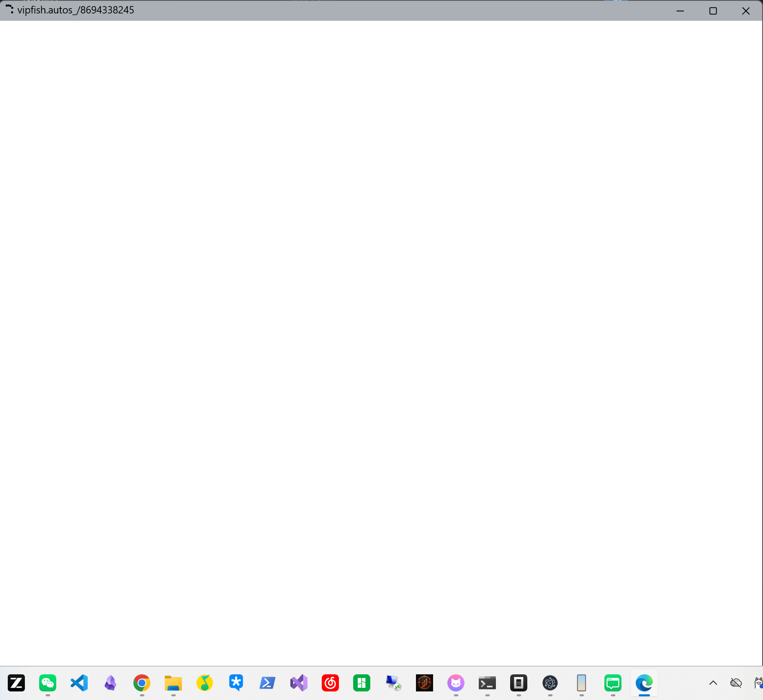Maximize the vipfish.autos window

coord(713,11)
